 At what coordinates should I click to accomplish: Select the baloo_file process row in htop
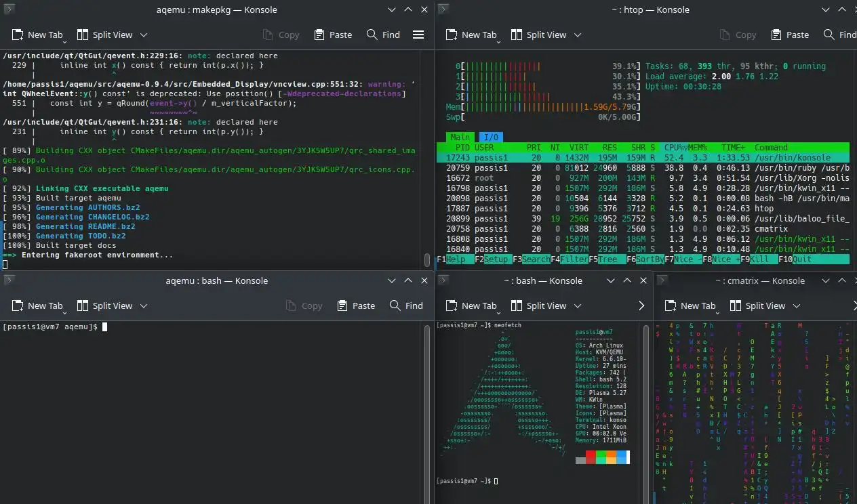[643, 218]
